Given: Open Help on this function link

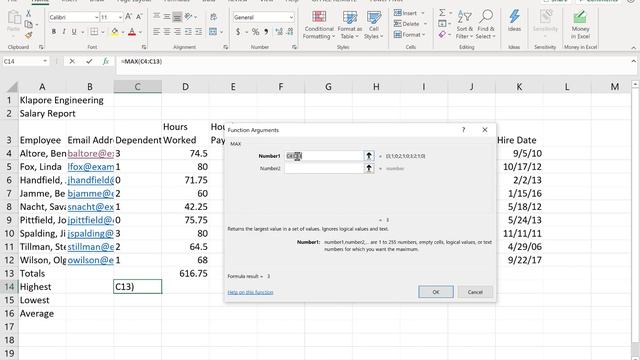Looking at the screenshot, I should click(x=250, y=292).
